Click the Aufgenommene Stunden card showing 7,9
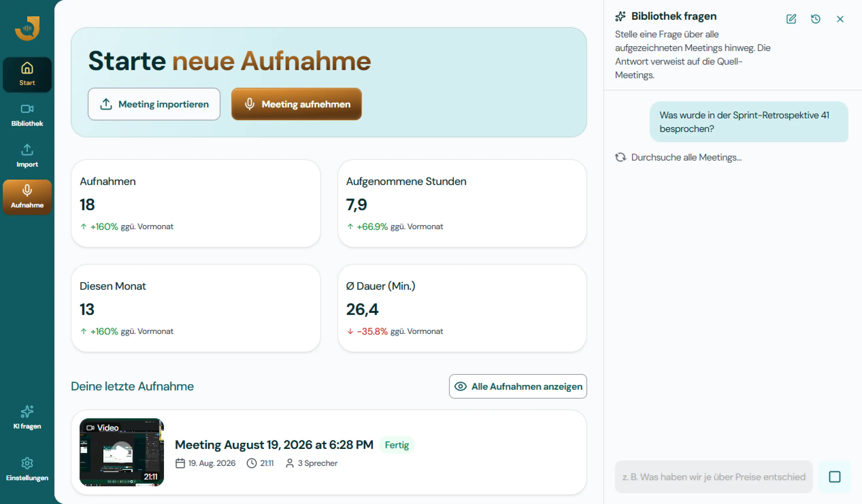 coord(462,203)
